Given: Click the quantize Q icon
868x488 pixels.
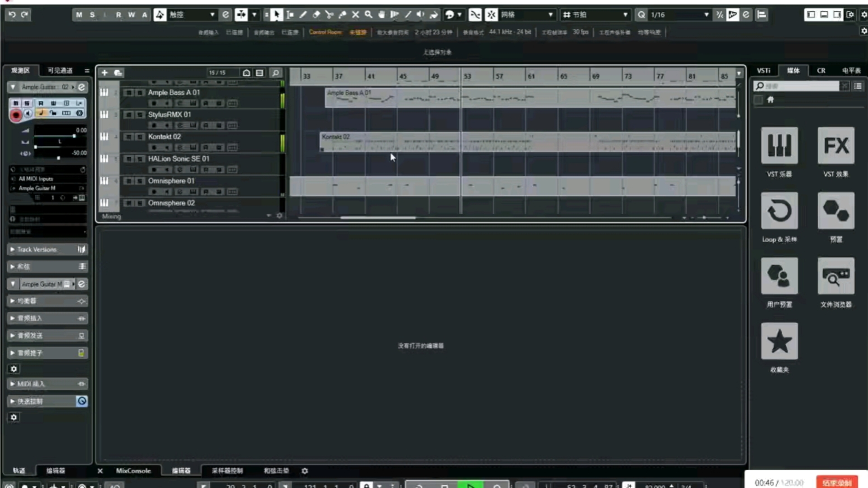Looking at the screenshot, I should pyautogui.click(x=641, y=15).
